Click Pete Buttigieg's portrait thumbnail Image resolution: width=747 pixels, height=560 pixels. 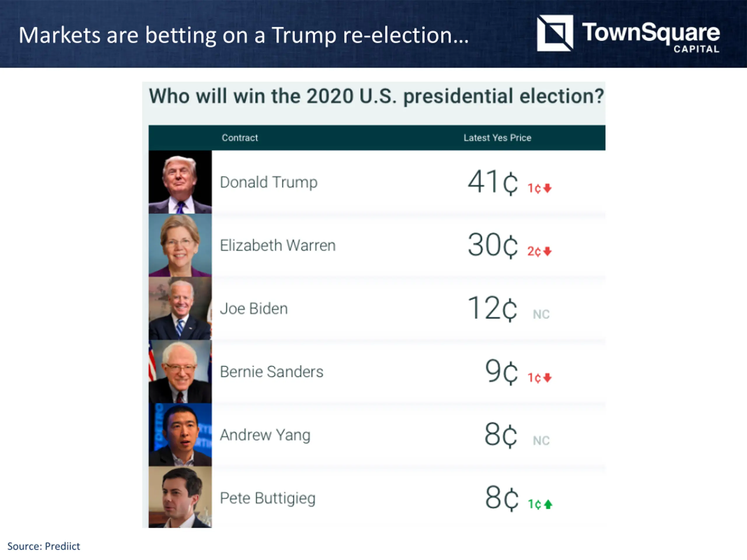(180, 498)
